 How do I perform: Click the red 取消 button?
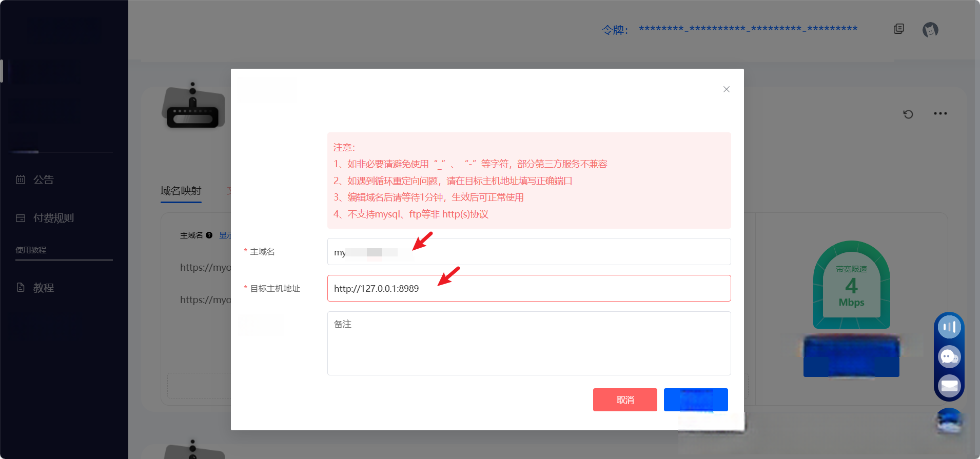point(625,400)
